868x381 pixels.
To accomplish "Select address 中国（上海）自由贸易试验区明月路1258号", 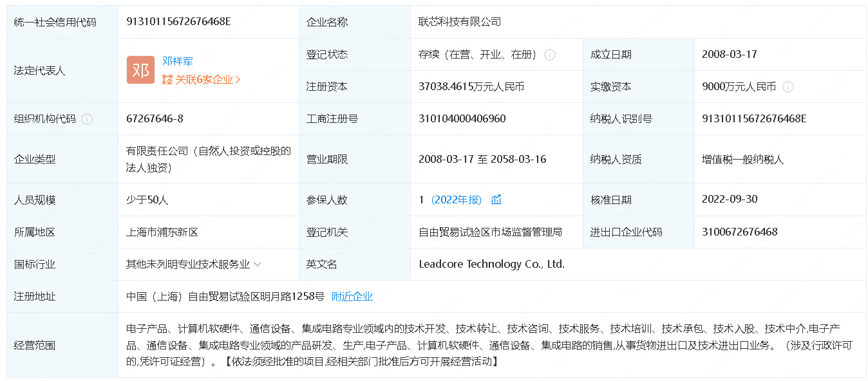I will coord(225,297).
